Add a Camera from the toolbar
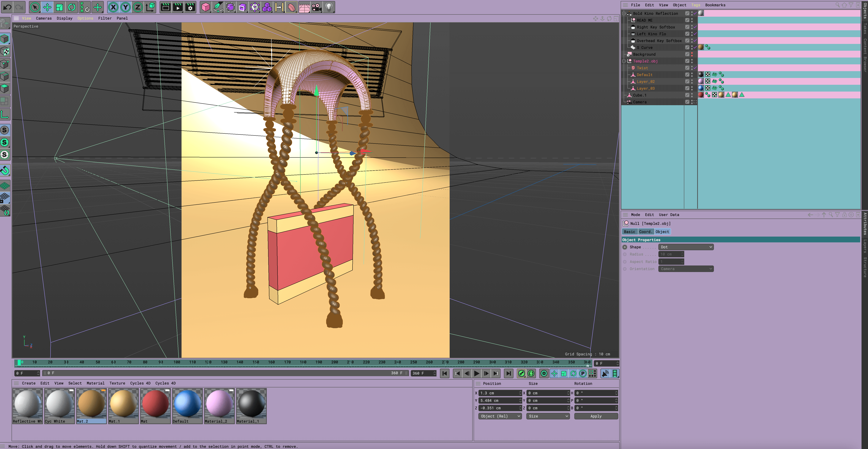 pyautogui.click(x=317, y=7)
